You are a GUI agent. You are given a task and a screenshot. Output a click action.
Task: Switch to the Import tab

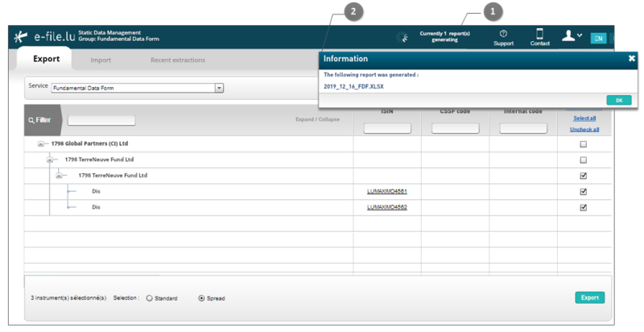click(x=101, y=60)
